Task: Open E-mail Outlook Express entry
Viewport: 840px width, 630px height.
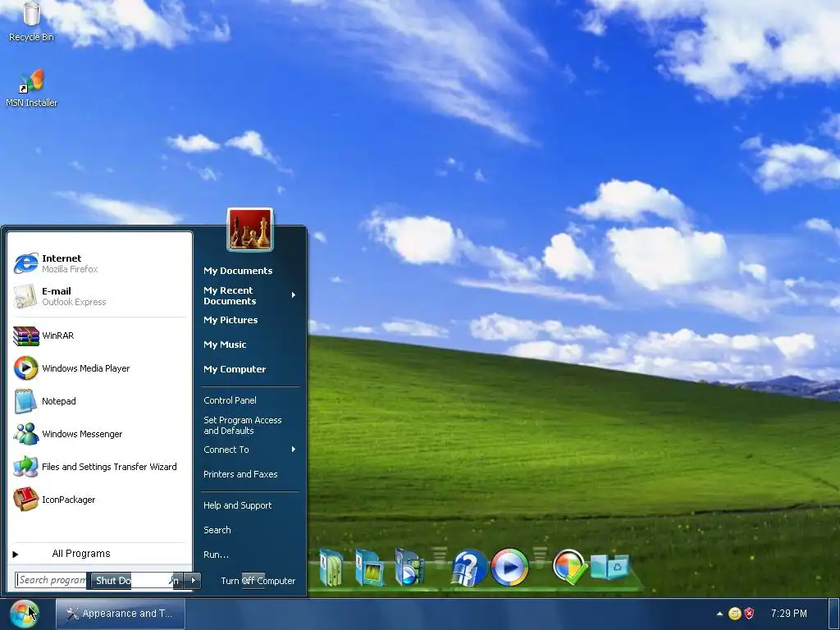Action: 99,296
